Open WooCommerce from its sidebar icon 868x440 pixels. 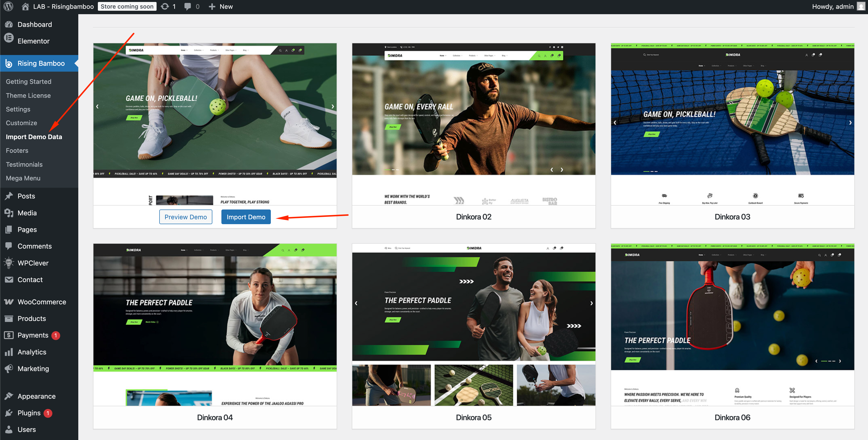(x=9, y=302)
